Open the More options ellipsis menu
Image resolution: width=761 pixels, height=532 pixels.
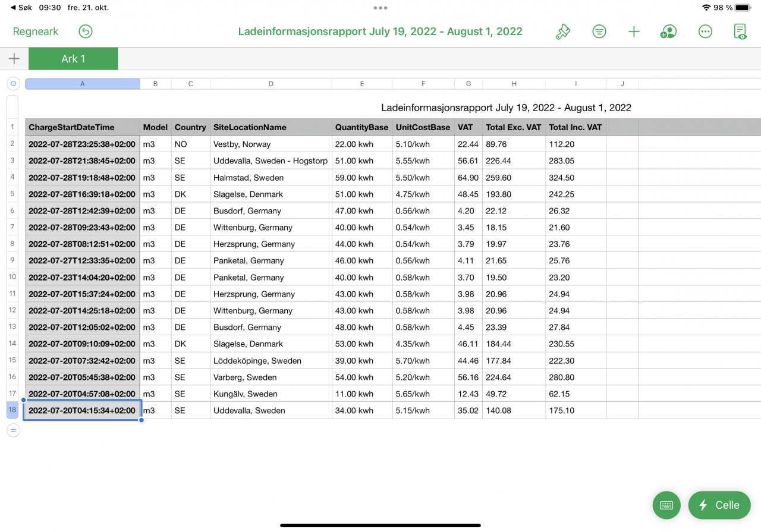point(705,32)
